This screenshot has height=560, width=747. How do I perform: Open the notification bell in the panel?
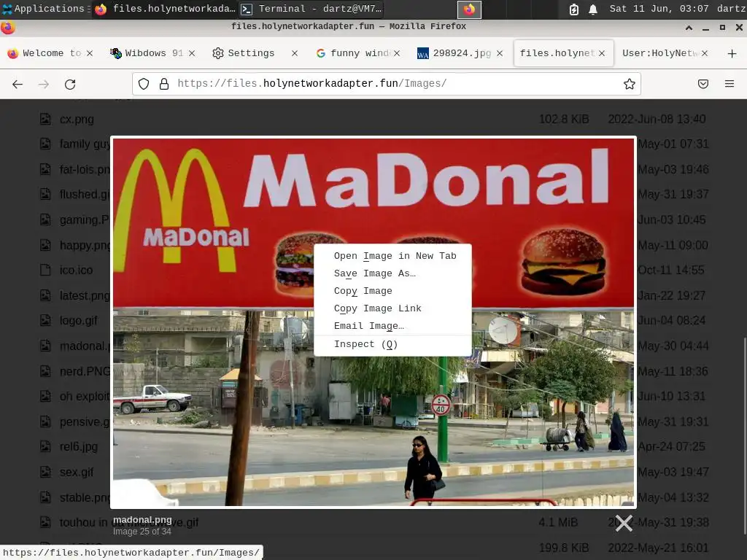point(592,9)
